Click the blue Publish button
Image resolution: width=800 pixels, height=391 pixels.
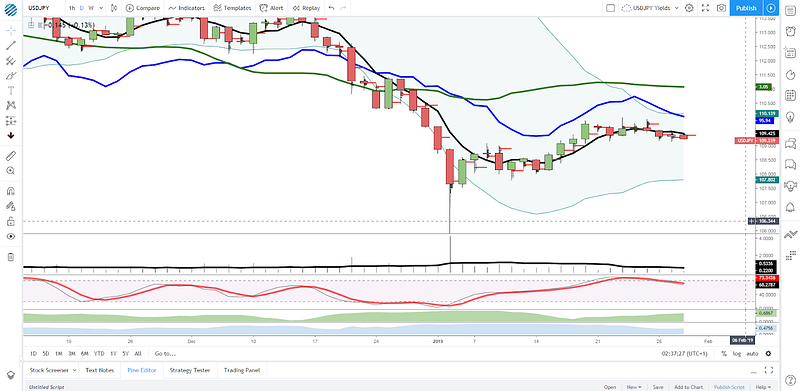click(746, 8)
